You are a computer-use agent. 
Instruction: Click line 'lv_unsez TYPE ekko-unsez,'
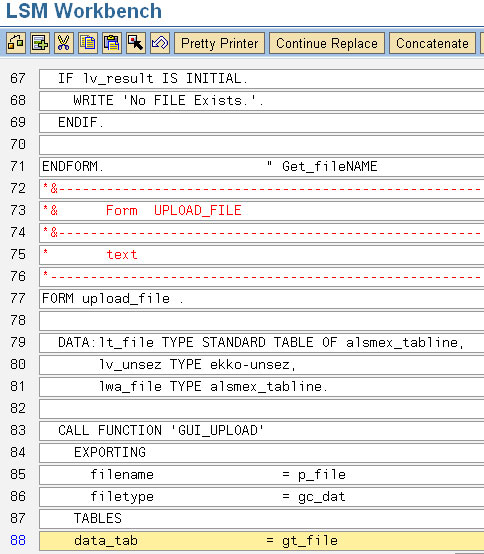click(x=261, y=365)
